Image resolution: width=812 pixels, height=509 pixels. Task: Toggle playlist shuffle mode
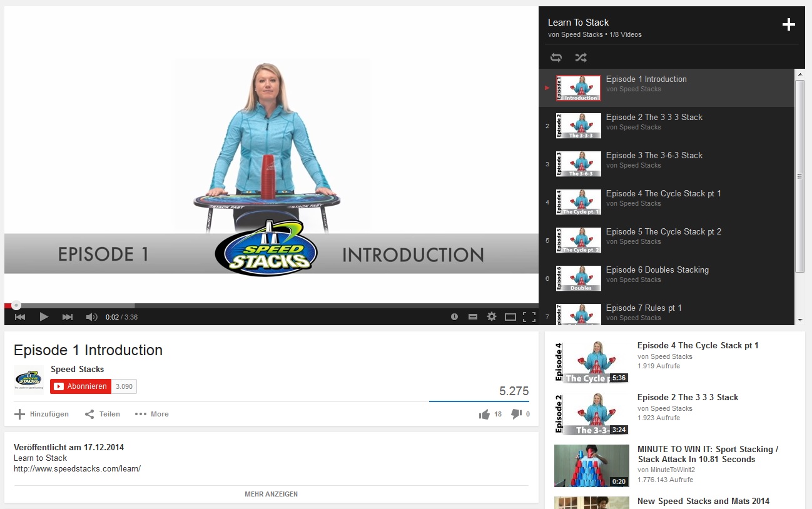pos(581,58)
